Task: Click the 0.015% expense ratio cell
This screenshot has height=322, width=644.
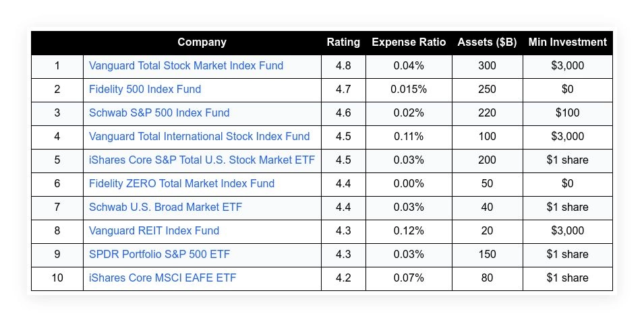Action: click(x=409, y=90)
